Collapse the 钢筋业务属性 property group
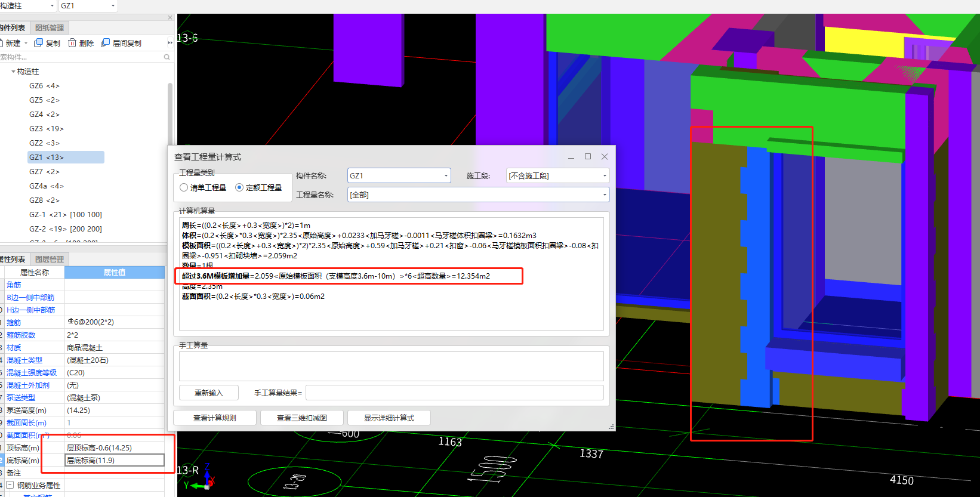Image resolution: width=980 pixels, height=497 pixels. pyautogui.click(x=10, y=485)
